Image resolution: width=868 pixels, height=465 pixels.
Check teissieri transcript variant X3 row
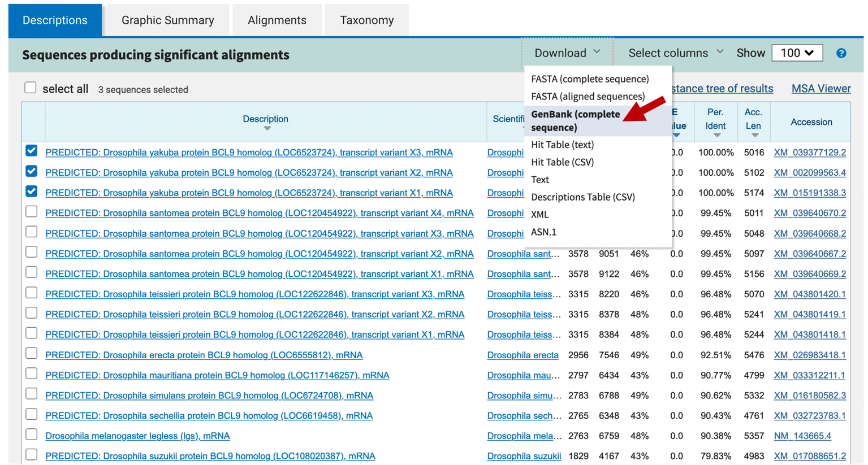32,293
